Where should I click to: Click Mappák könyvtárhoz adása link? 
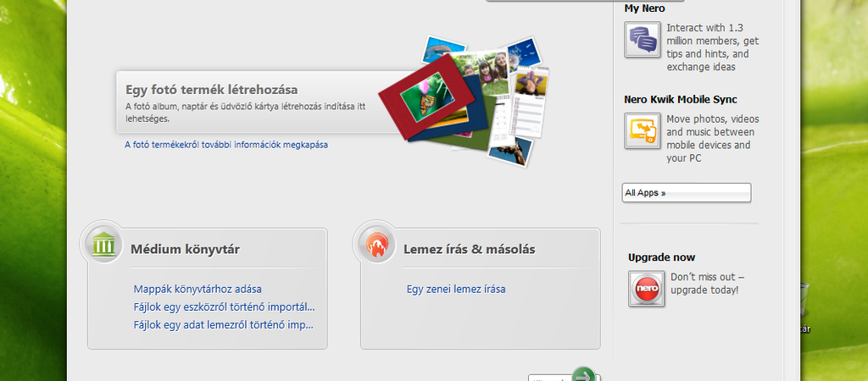(198, 289)
